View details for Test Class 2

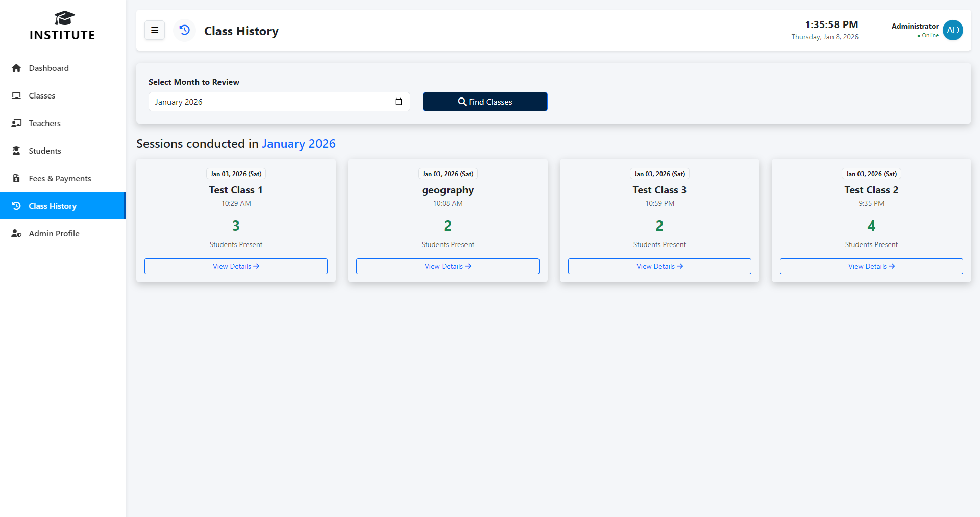pos(871,266)
